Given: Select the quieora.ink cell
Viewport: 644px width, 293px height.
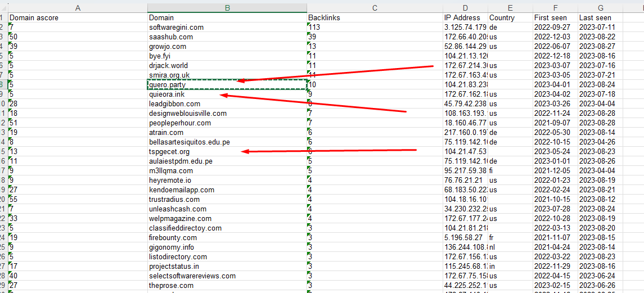Looking at the screenshot, I should (227, 94).
